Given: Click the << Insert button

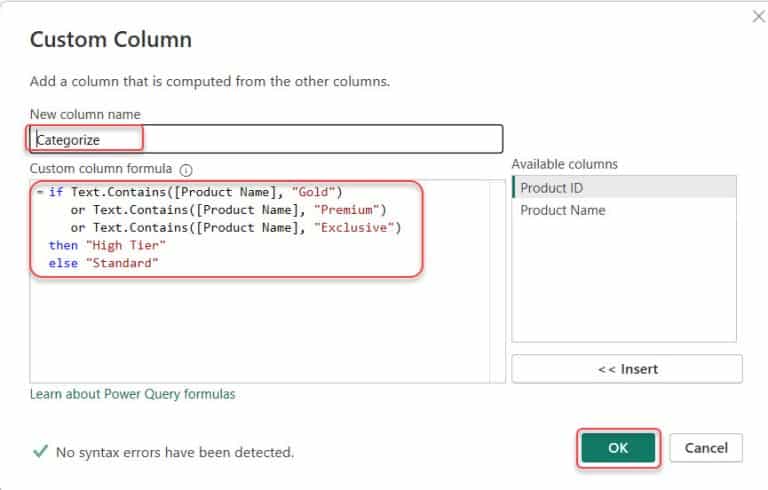Looking at the screenshot, I should pos(627,369).
